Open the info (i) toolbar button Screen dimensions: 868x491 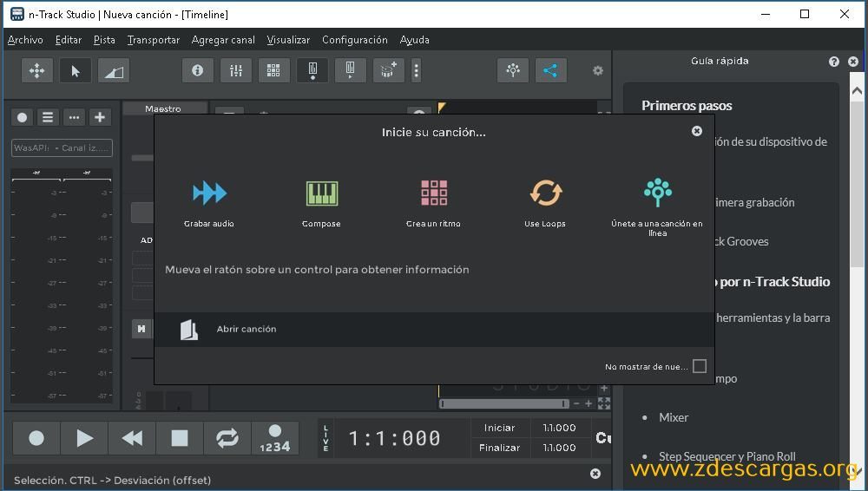tap(198, 70)
